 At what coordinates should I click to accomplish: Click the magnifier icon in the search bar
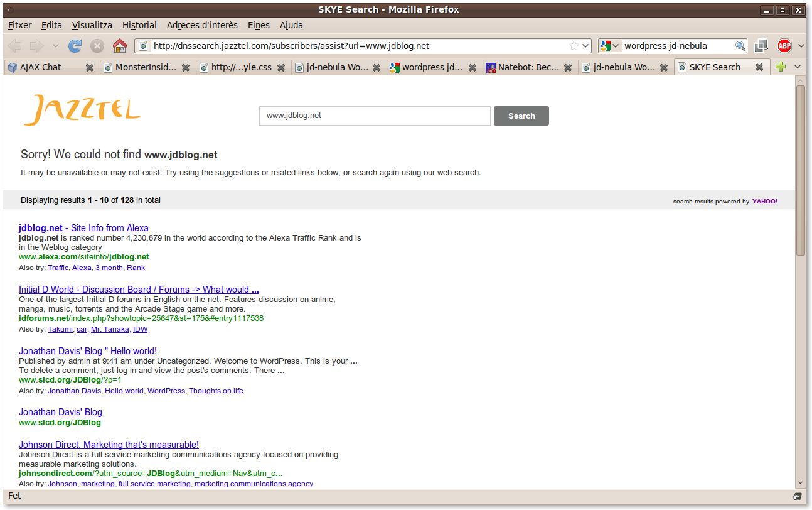[740, 46]
